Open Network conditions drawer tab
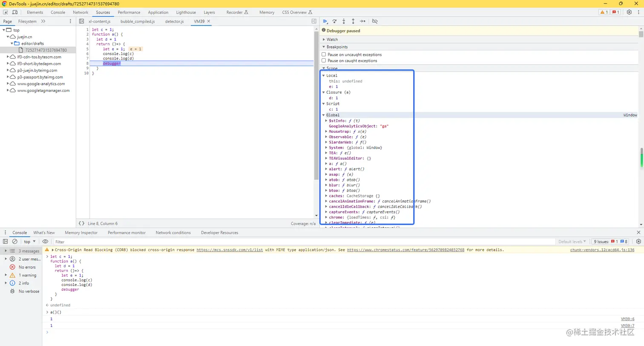This screenshot has width=644, height=346. pyautogui.click(x=173, y=233)
